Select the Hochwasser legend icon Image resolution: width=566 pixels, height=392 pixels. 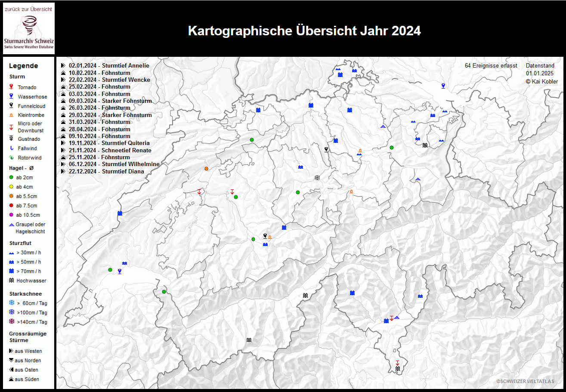[x=11, y=281]
